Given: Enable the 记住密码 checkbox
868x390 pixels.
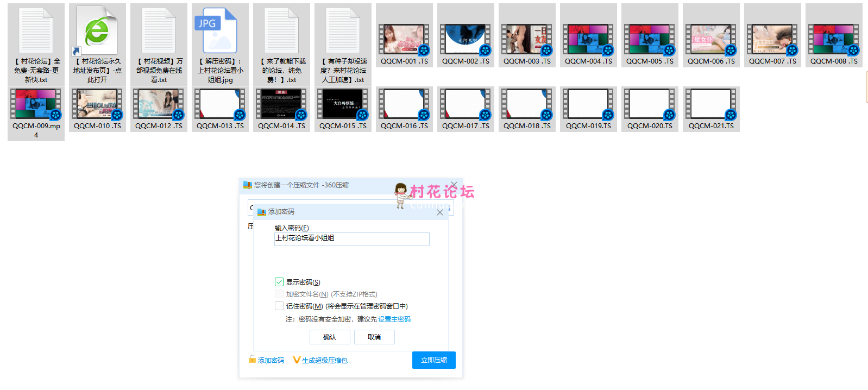Looking at the screenshot, I should [279, 306].
